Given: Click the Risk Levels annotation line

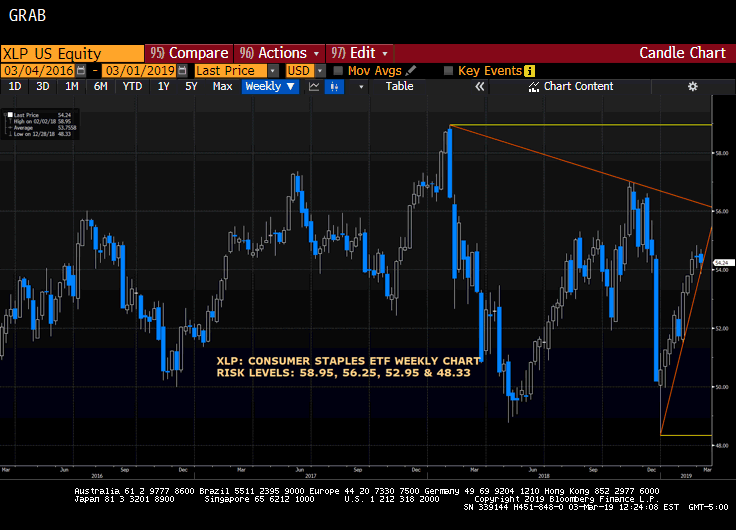Looking at the screenshot, I should point(343,373).
